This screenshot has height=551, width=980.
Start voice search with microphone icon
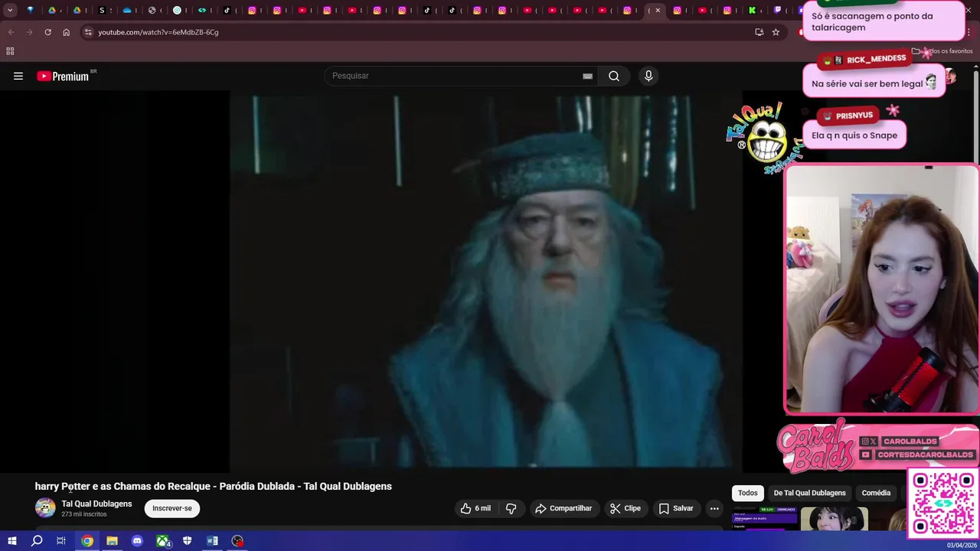[x=648, y=76]
